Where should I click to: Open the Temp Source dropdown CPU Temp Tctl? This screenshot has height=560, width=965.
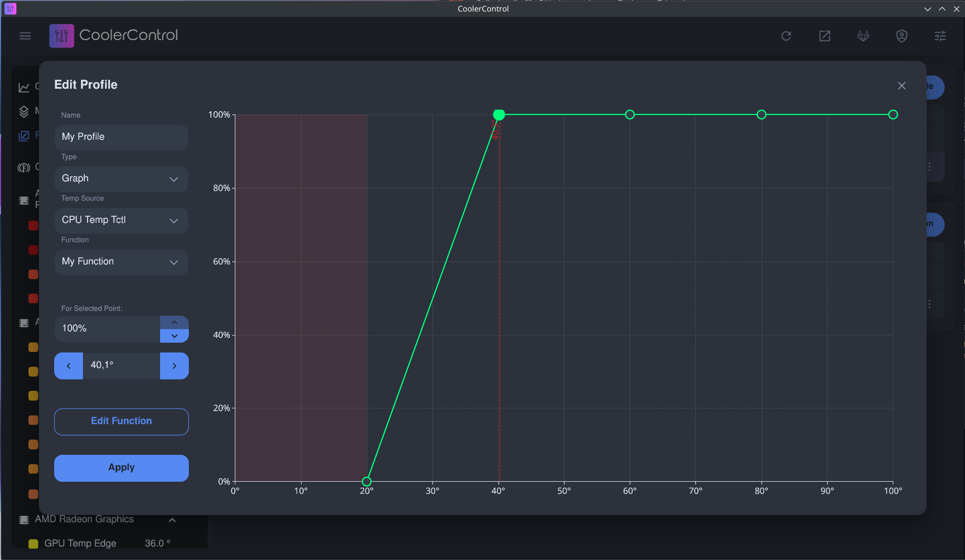(122, 221)
